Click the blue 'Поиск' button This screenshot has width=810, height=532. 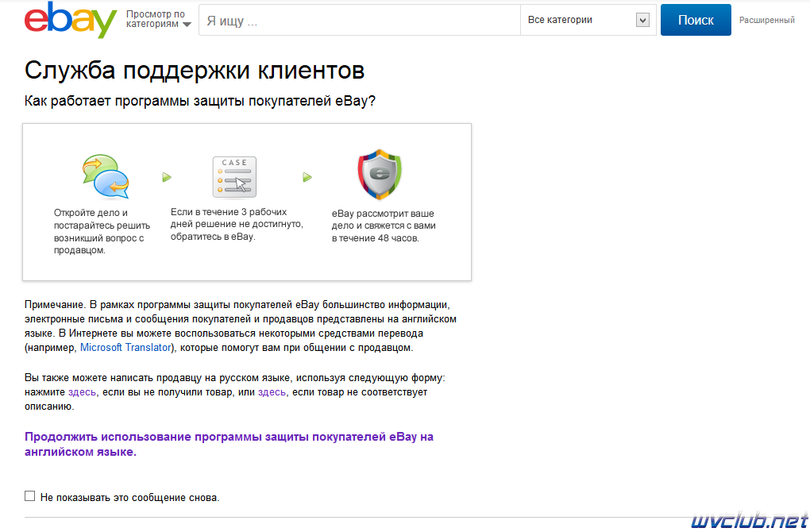(696, 20)
